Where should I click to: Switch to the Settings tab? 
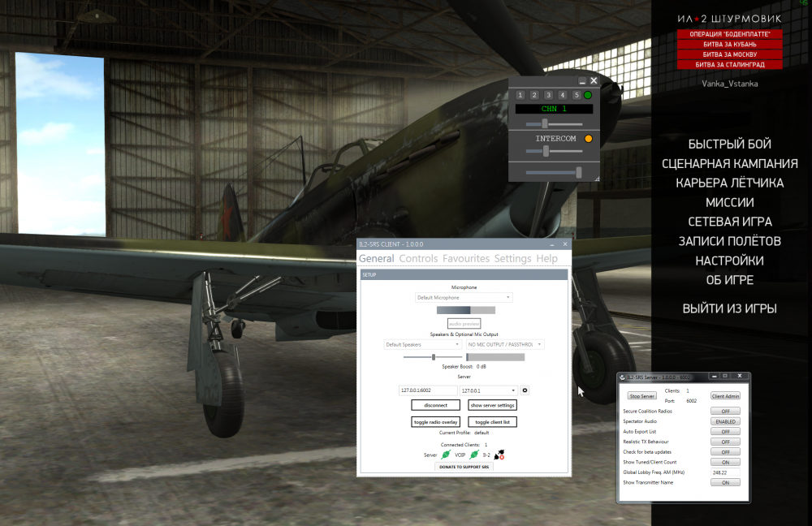point(512,258)
